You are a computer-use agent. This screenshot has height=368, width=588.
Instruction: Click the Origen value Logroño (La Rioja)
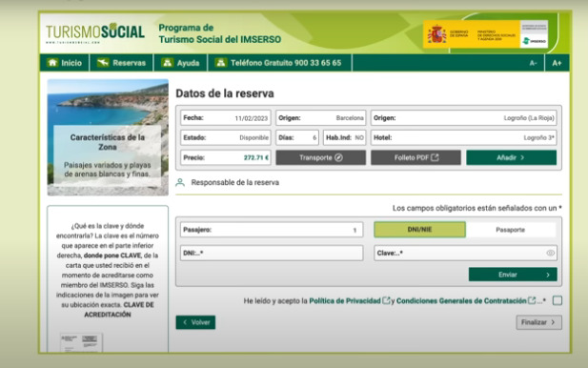529,118
